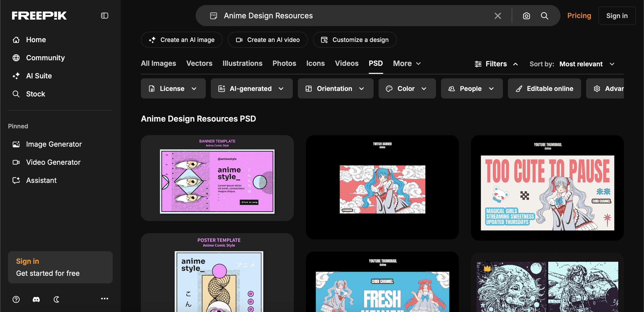Clear the search text with X
Screen dimensions: 644x312
(498, 16)
